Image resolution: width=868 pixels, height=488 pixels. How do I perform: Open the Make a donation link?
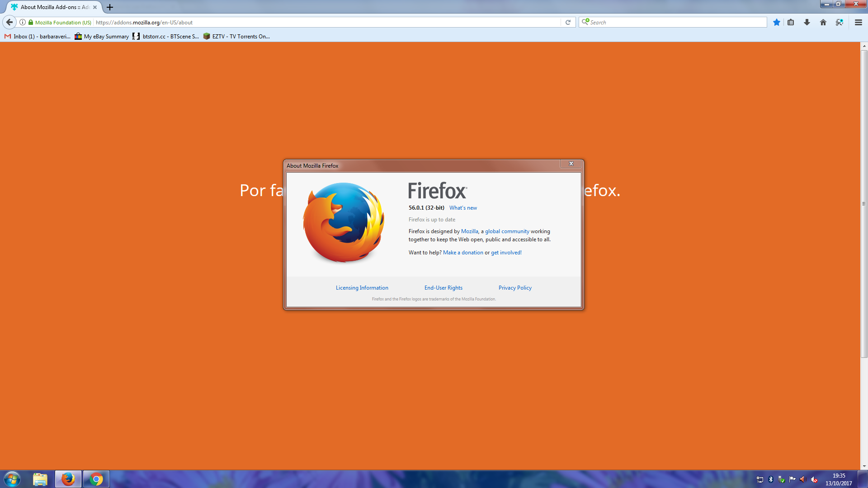(x=463, y=253)
